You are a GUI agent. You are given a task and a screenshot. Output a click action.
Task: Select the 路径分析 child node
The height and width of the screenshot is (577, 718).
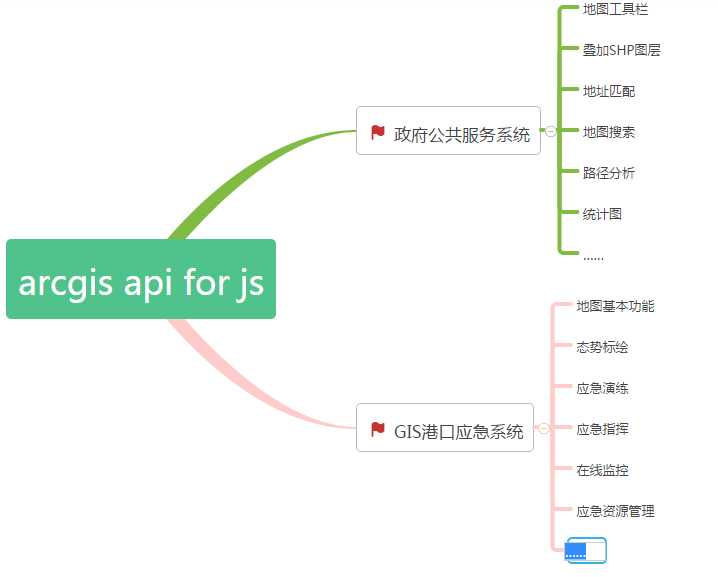coord(609,173)
